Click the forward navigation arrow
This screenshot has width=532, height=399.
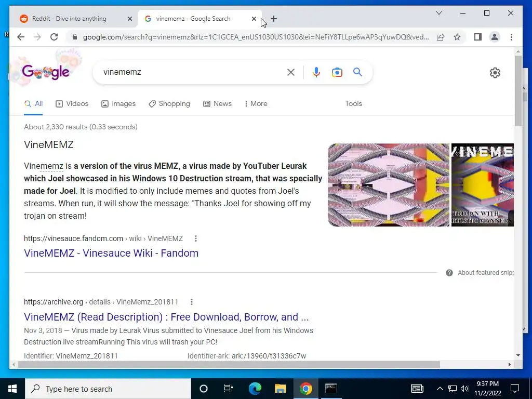coord(37,37)
